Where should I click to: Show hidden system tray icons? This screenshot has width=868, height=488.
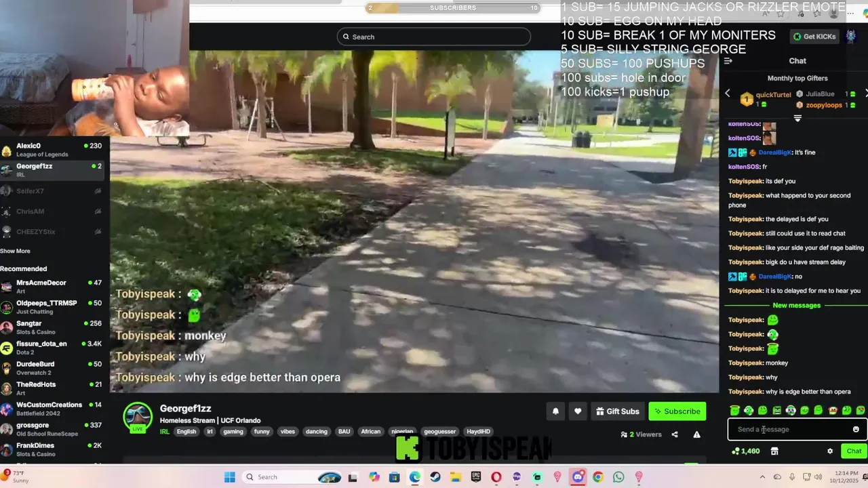[x=762, y=477]
